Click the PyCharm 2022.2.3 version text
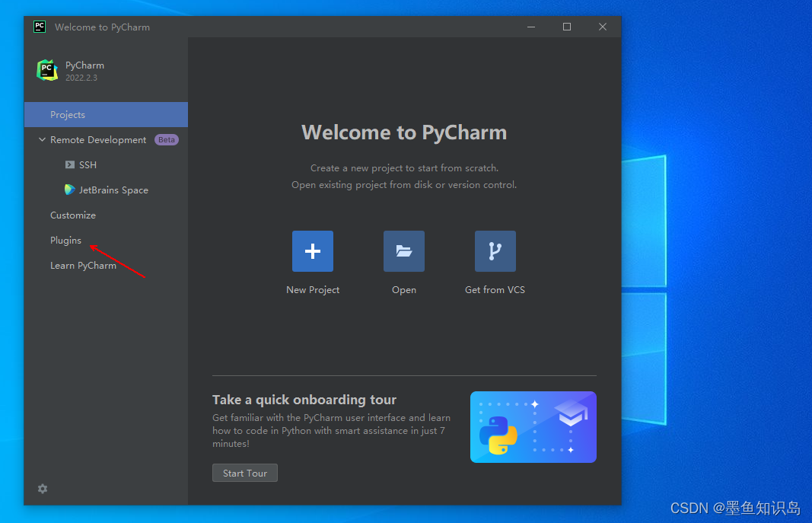This screenshot has height=523, width=812. tap(81, 78)
